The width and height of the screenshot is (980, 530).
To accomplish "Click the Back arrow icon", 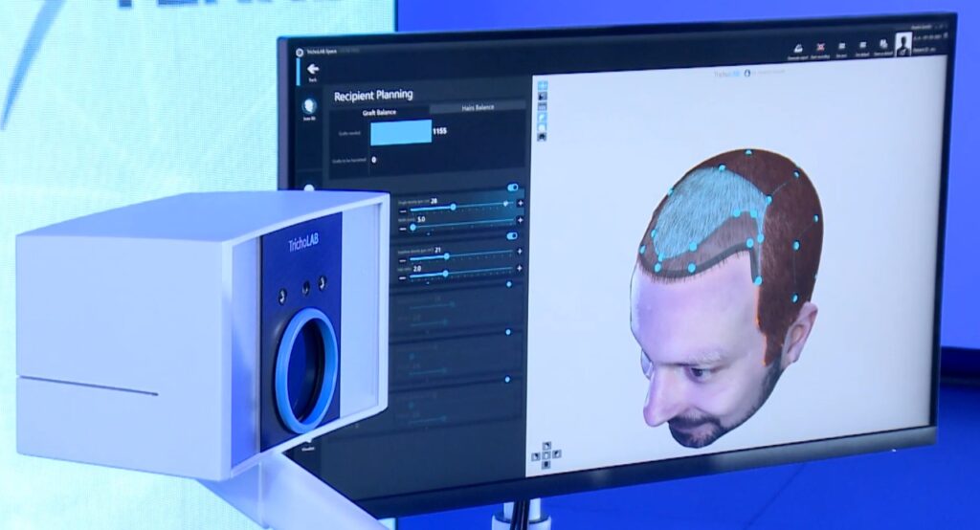I will pos(312,69).
